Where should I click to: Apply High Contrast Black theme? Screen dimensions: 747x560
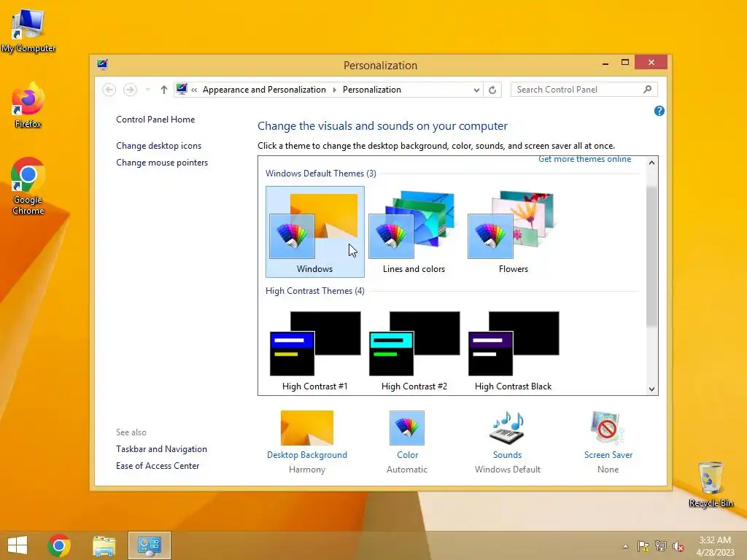click(x=513, y=351)
